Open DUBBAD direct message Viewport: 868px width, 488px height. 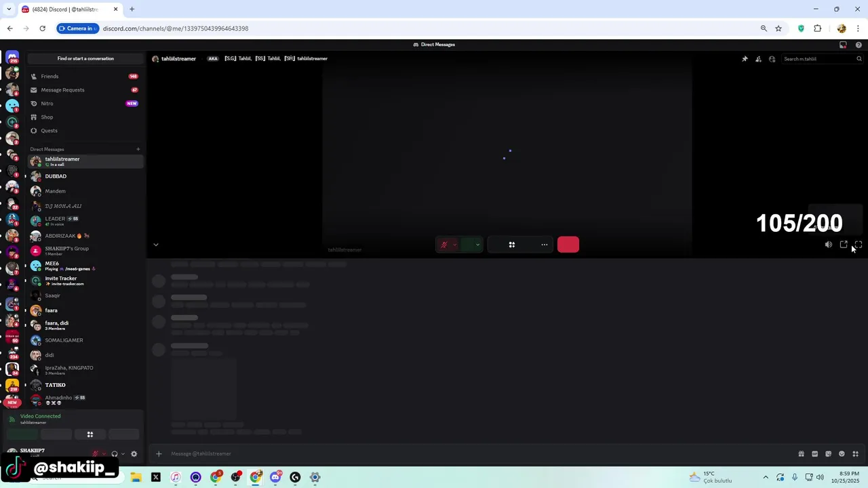[85, 176]
